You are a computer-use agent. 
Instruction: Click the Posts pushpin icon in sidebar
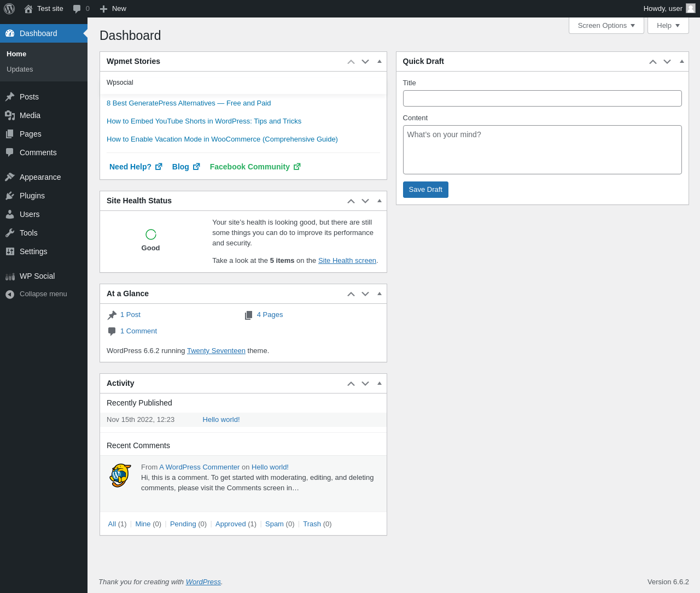[x=10, y=97]
